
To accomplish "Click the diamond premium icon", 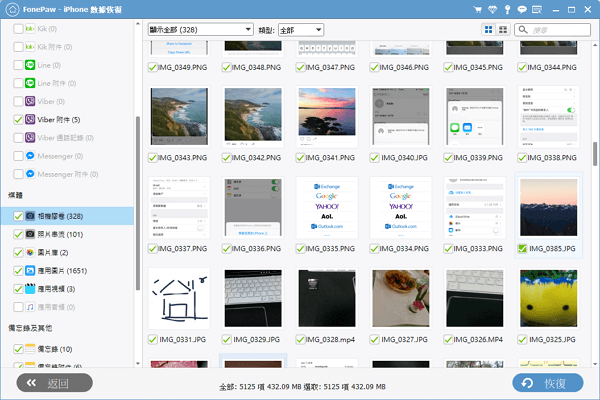I will [492, 10].
